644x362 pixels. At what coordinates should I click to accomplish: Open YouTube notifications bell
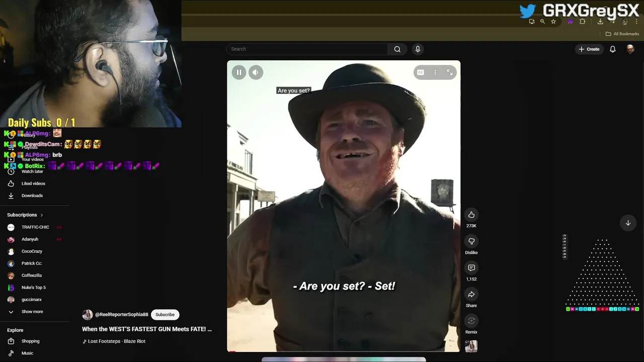(x=613, y=49)
